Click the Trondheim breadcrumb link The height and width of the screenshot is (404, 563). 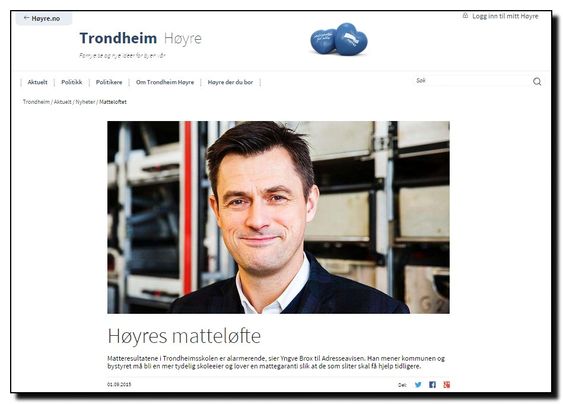[36, 102]
